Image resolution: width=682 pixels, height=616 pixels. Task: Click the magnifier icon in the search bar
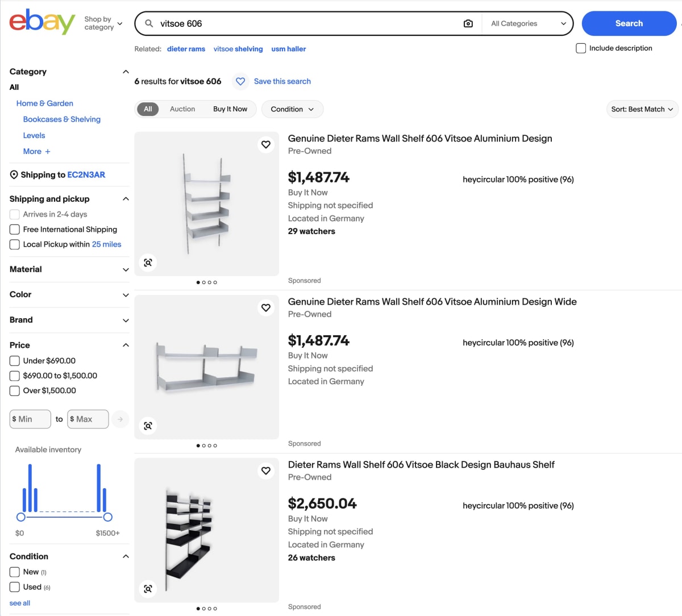click(149, 23)
